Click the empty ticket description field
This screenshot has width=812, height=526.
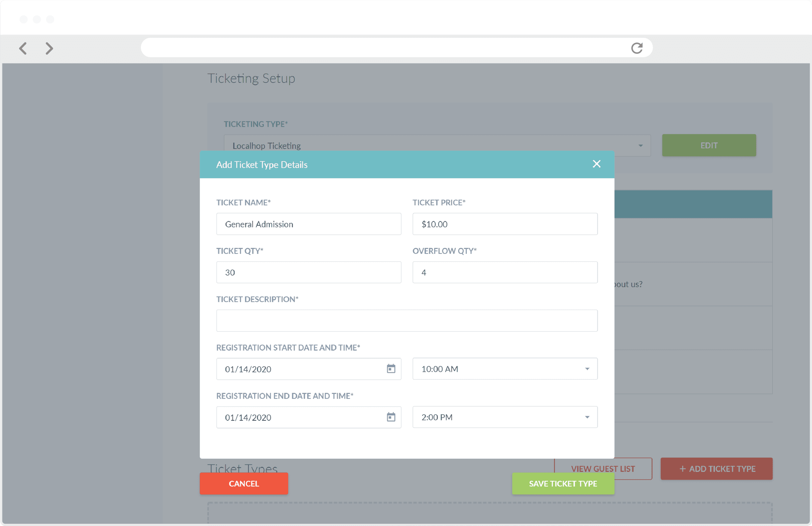click(407, 321)
